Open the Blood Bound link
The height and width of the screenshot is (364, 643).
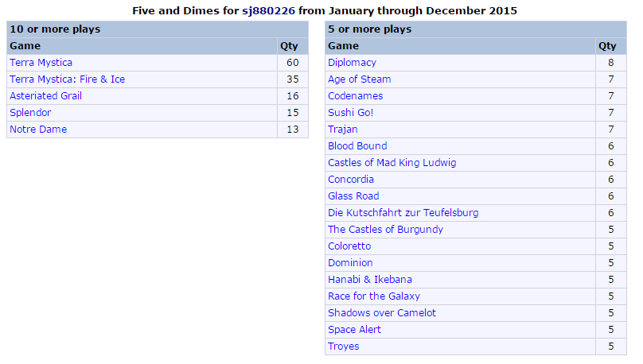pyautogui.click(x=357, y=146)
